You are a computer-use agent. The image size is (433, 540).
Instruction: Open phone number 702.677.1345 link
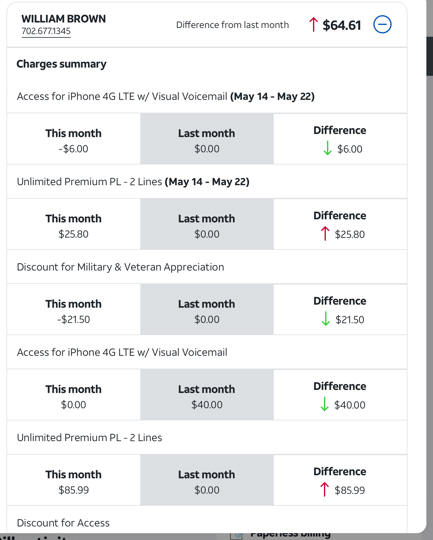click(46, 31)
